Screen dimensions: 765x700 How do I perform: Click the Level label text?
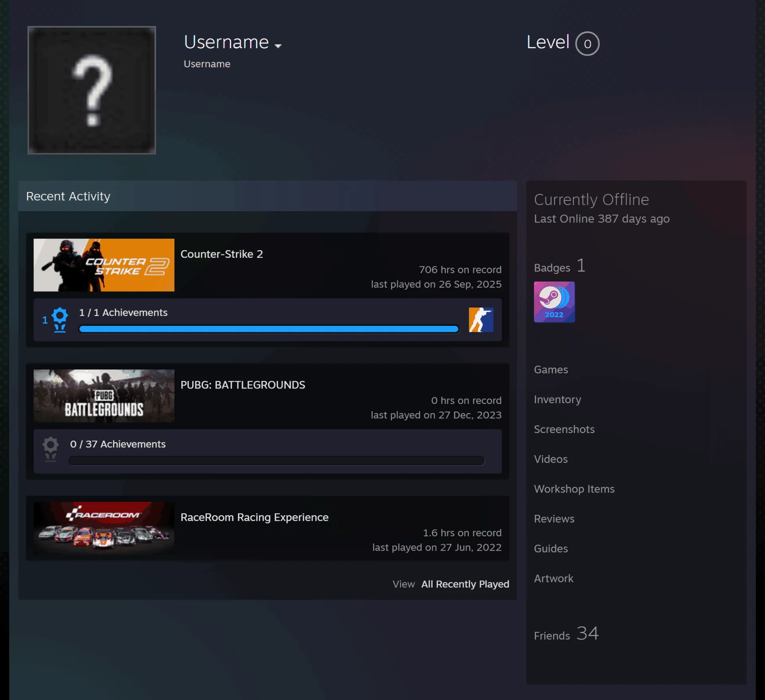(548, 42)
